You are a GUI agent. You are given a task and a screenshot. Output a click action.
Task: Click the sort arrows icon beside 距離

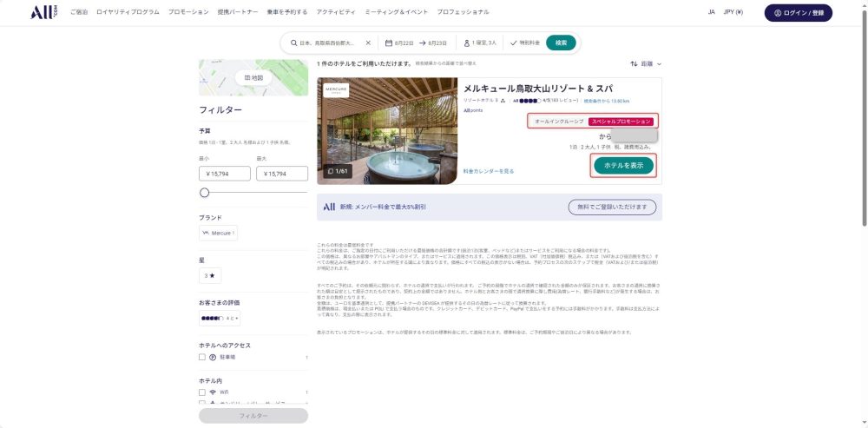click(x=634, y=64)
